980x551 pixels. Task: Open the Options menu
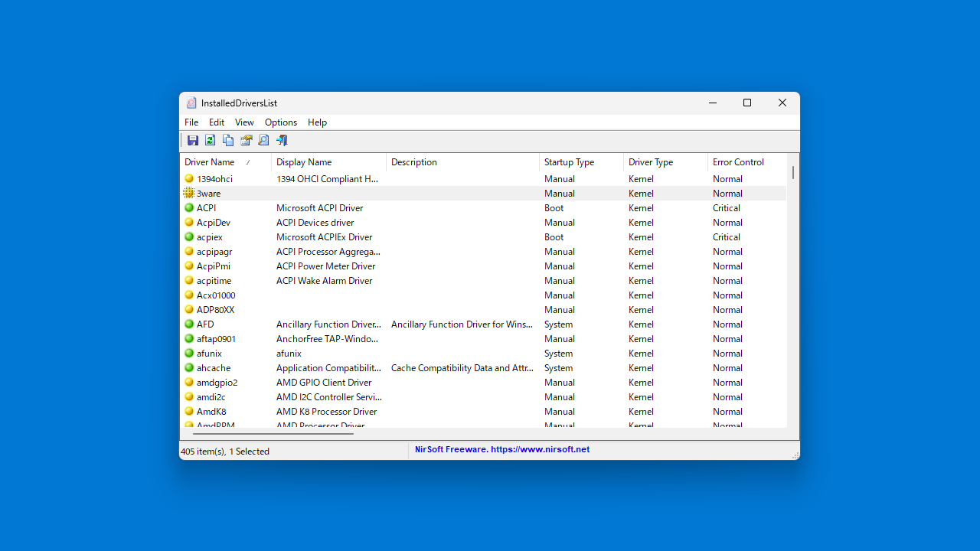[x=281, y=122]
